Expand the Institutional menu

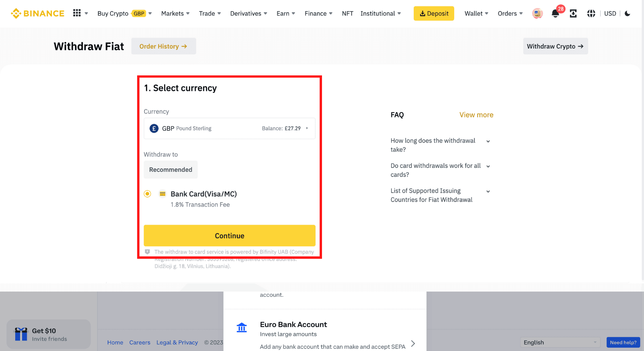(381, 13)
